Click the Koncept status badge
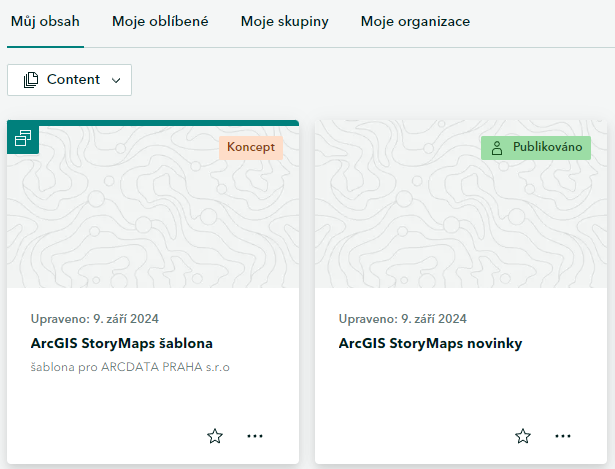The width and height of the screenshot is (615, 469). 251,147
